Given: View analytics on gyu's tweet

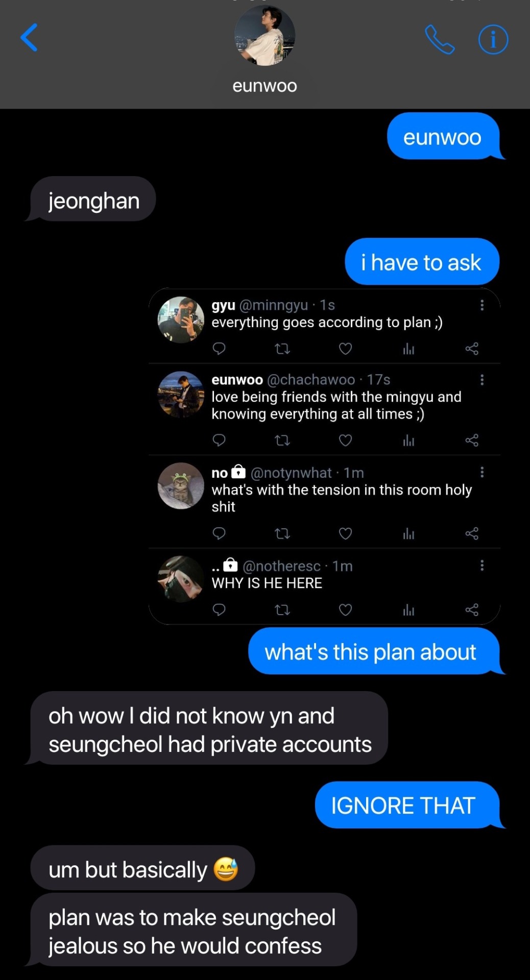Looking at the screenshot, I should point(408,349).
